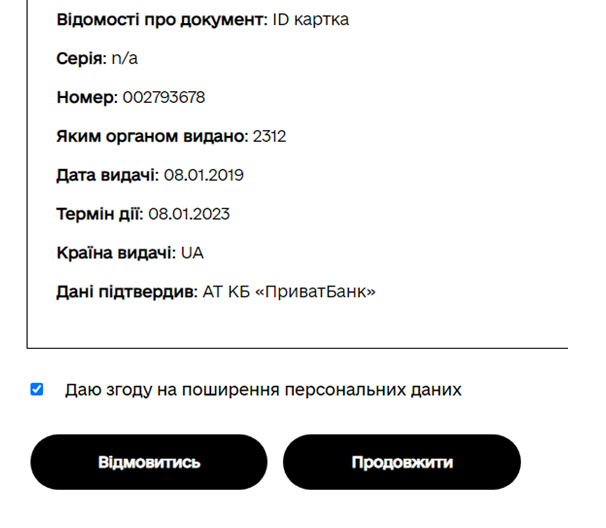The width and height of the screenshot is (606, 528).
Task: Click the 'Країна видачі' label
Action: [x=116, y=253]
